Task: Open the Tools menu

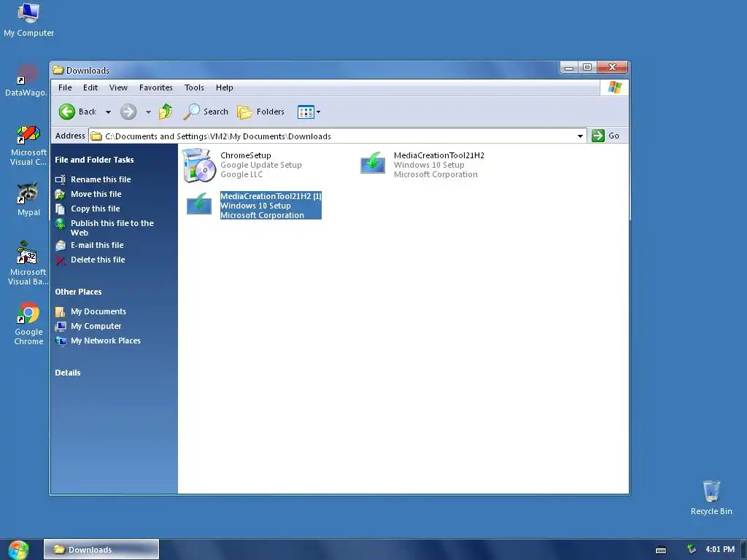Action: click(194, 87)
